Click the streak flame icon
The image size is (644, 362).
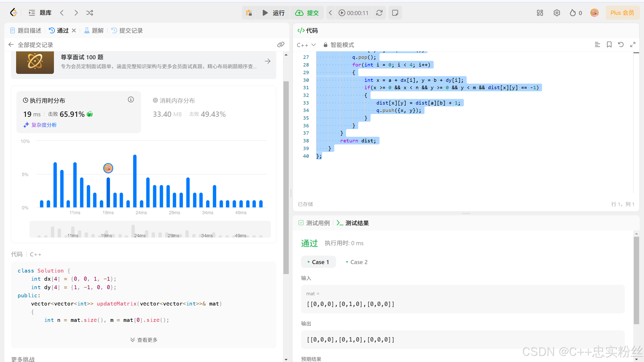[573, 13]
